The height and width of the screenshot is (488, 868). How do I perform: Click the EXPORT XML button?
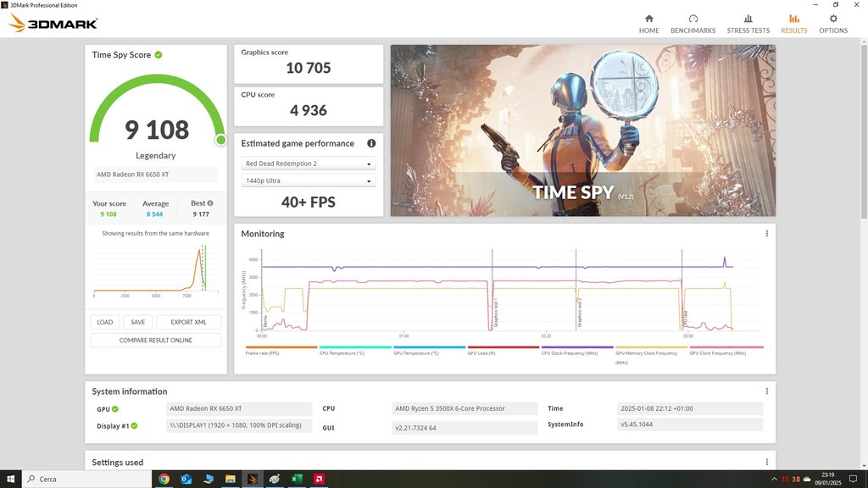(189, 322)
